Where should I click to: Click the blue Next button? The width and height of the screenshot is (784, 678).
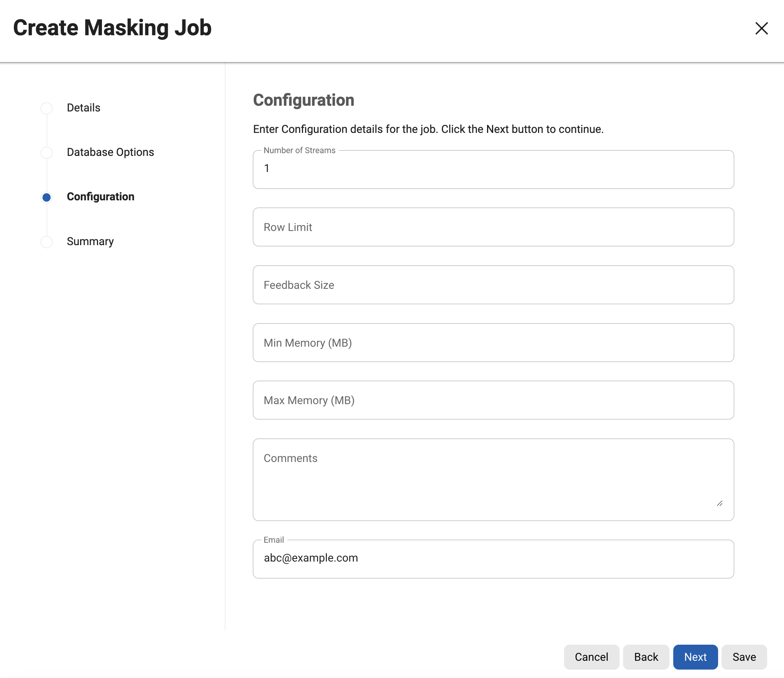695,657
